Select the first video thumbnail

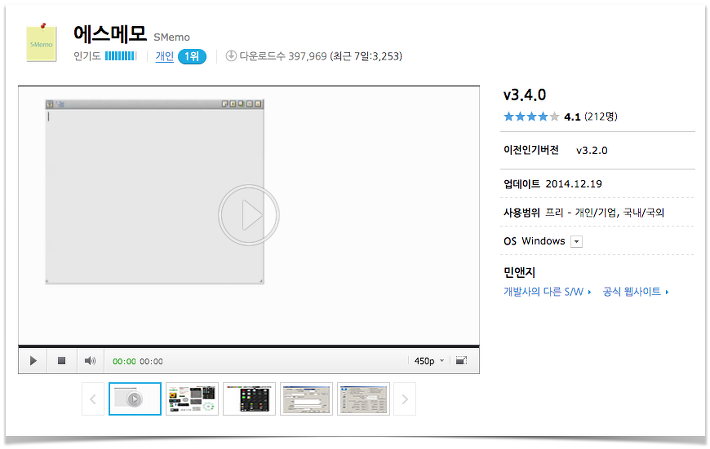[x=135, y=399]
